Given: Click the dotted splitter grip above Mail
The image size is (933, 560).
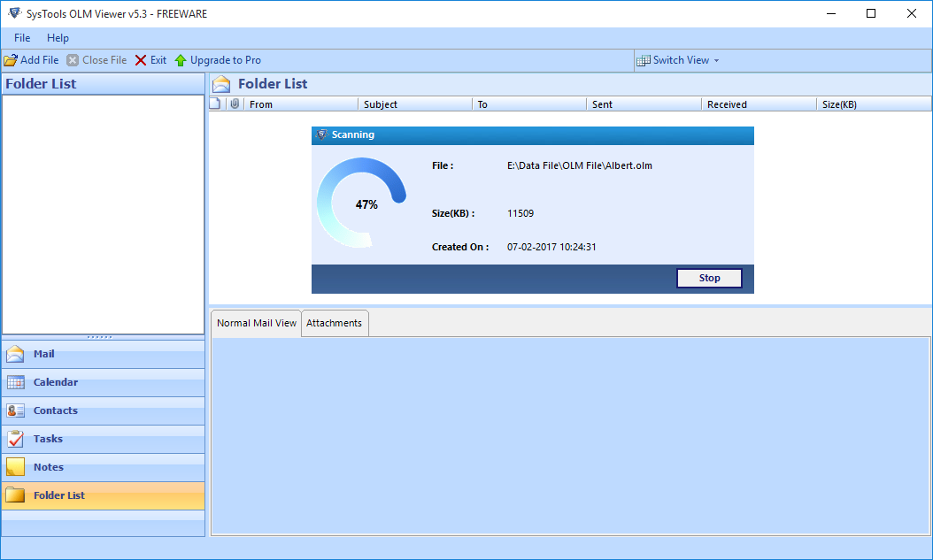Looking at the screenshot, I should [x=99, y=337].
